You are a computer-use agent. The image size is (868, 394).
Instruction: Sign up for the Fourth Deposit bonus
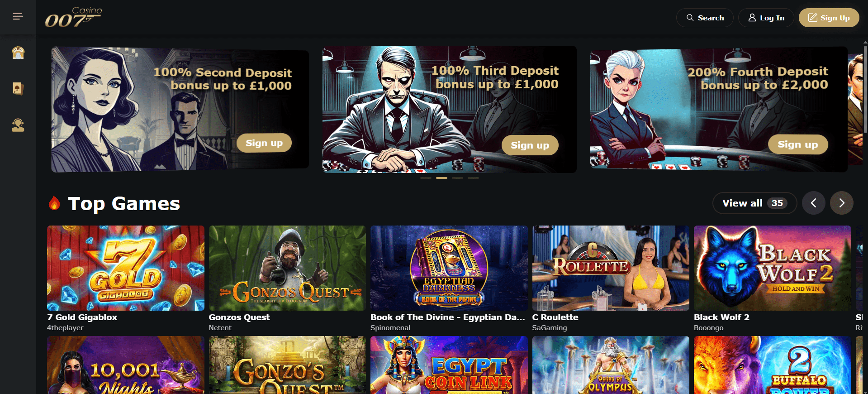798,144
